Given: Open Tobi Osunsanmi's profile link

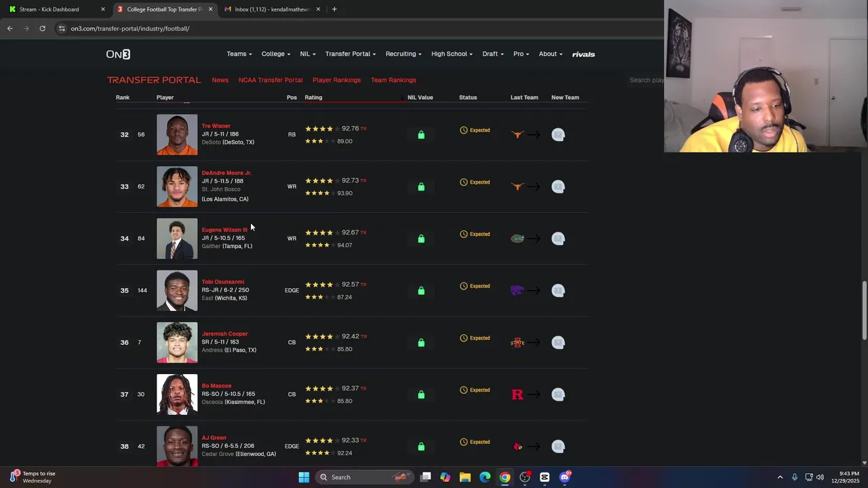Looking at the screenshot, I should 222,282.
